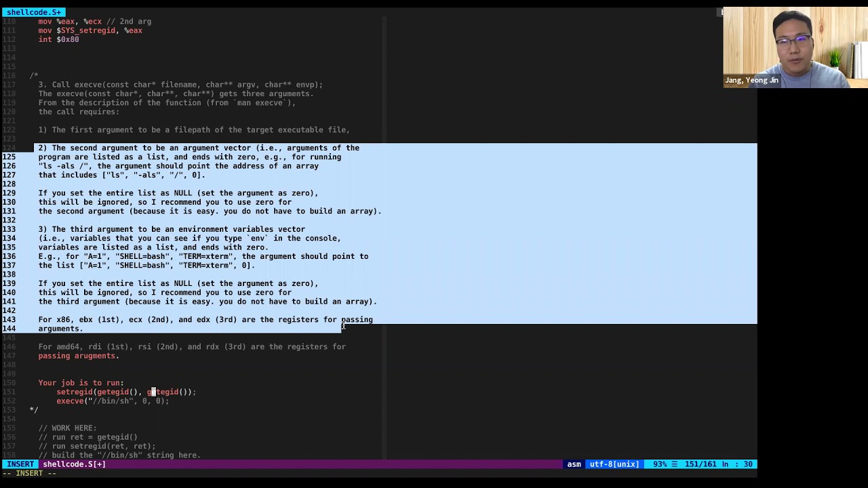Image resolution: width=868 pixels, height=488 pixels.
Task: Click '2) The second argument to be an argument vector'
Action: click(199, 148)
